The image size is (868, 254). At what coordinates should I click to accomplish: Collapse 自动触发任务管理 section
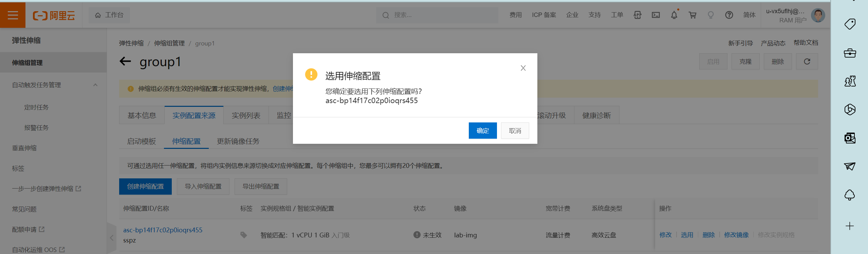[x=95, y=85]
